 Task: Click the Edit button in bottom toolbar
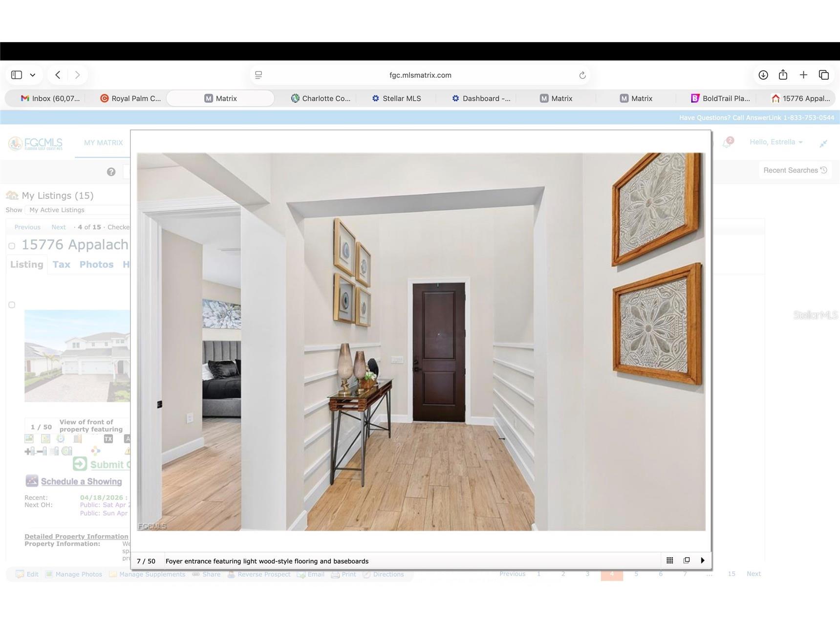click(27, 574)
